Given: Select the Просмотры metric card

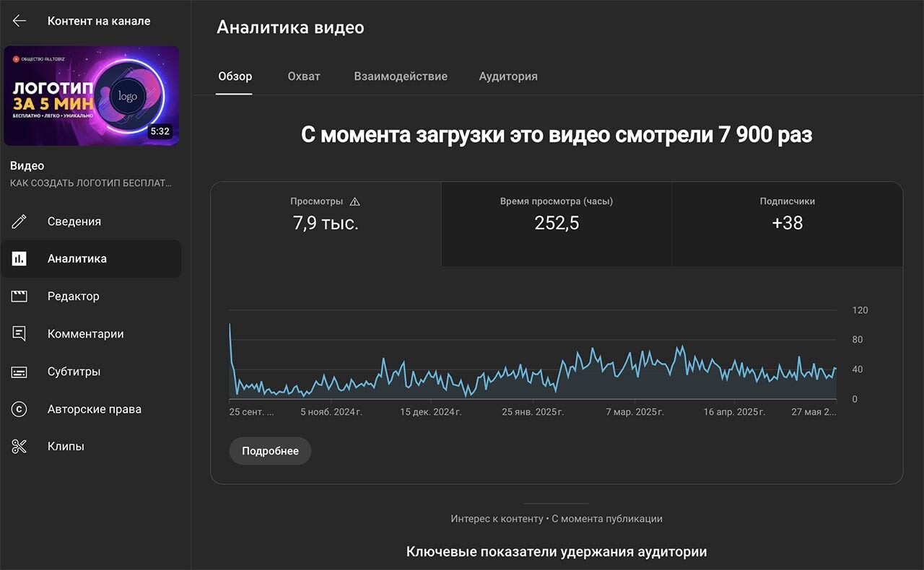Looking at the screenshot, I should [x=326, y=224].
